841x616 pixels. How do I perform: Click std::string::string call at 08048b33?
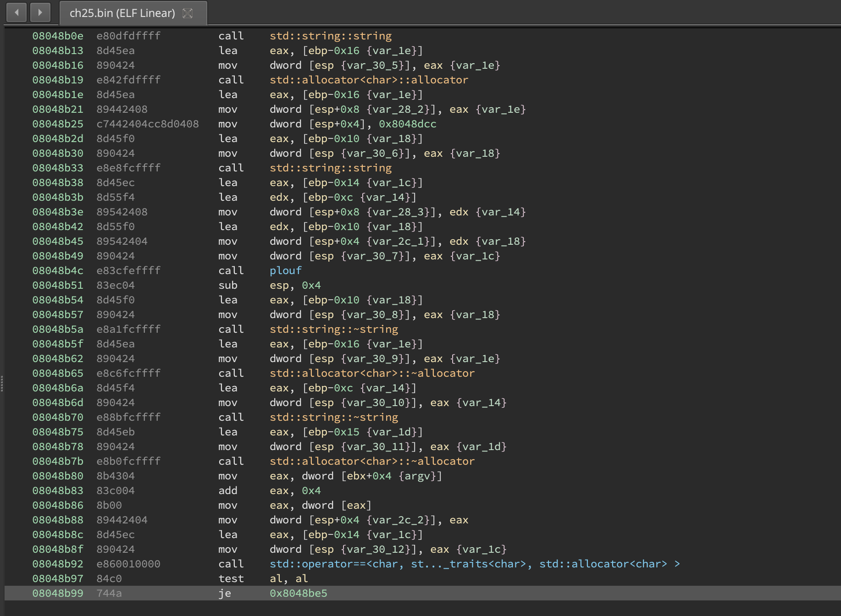(x=330, y=168)
